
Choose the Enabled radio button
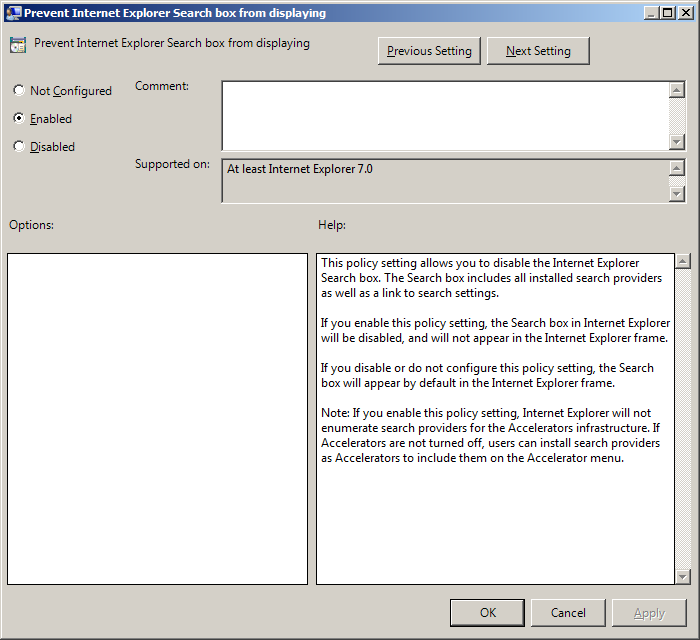pyautogui.click(x=19, y=119)
